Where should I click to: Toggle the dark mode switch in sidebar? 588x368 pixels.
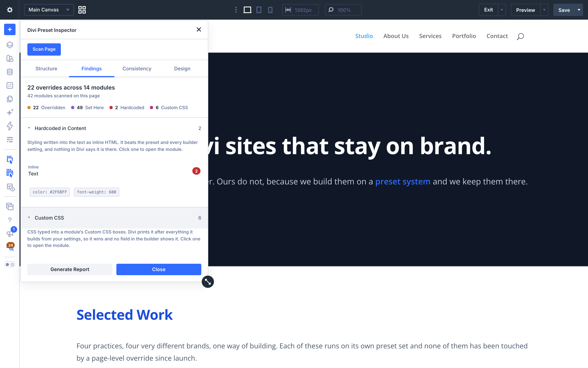pyautogui.click(x=10, y=265)
